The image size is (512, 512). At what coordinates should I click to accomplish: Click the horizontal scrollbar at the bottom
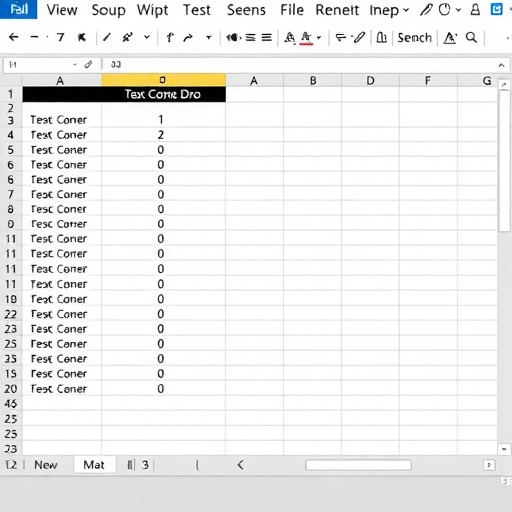358,465
